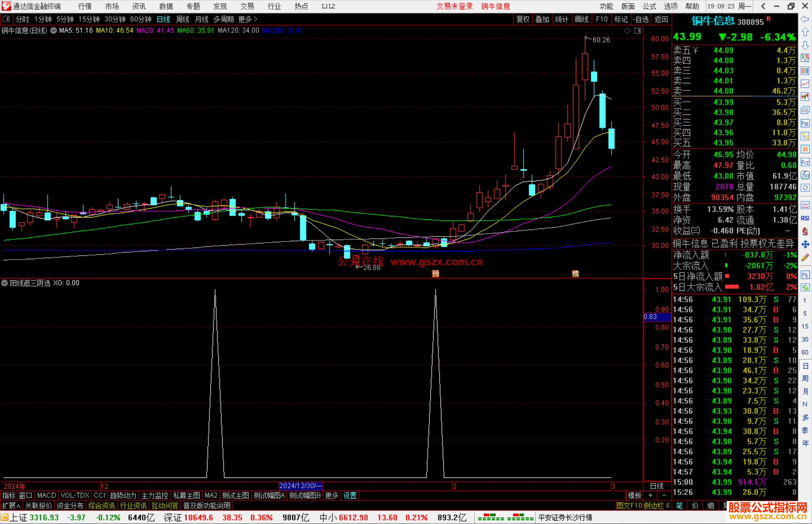Click the 叠加 overlay button

click(x=542, y=19)
